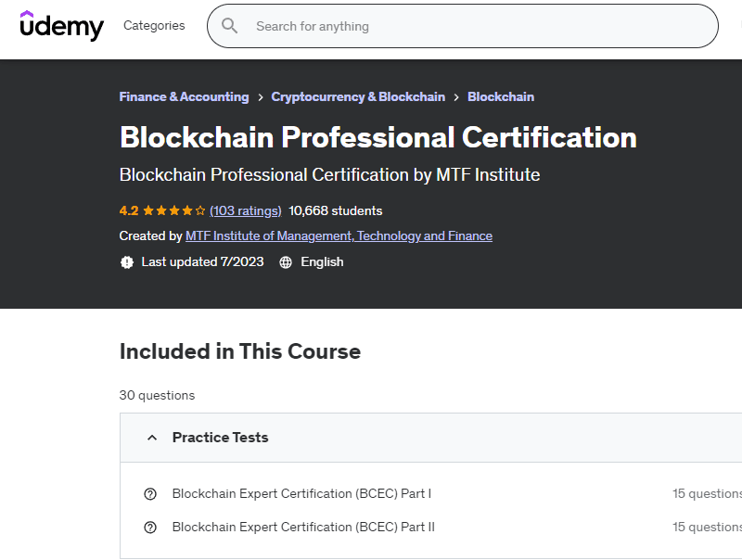Open the Cryptocurrency & Blockchain breadcrumb
This screenshot has height=560, width=742.
(x=358, y=96)
